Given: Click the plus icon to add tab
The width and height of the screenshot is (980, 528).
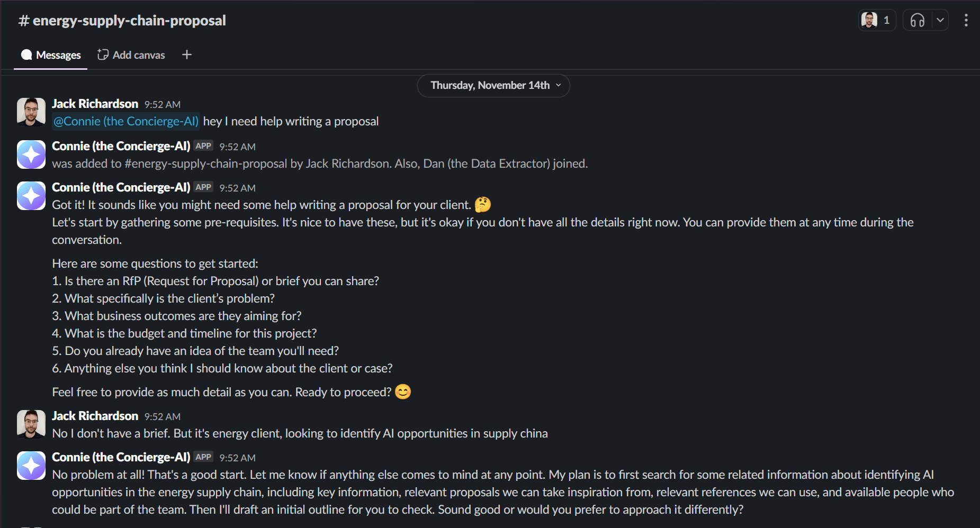Looking at the screenshot, I should coord(187,54).
